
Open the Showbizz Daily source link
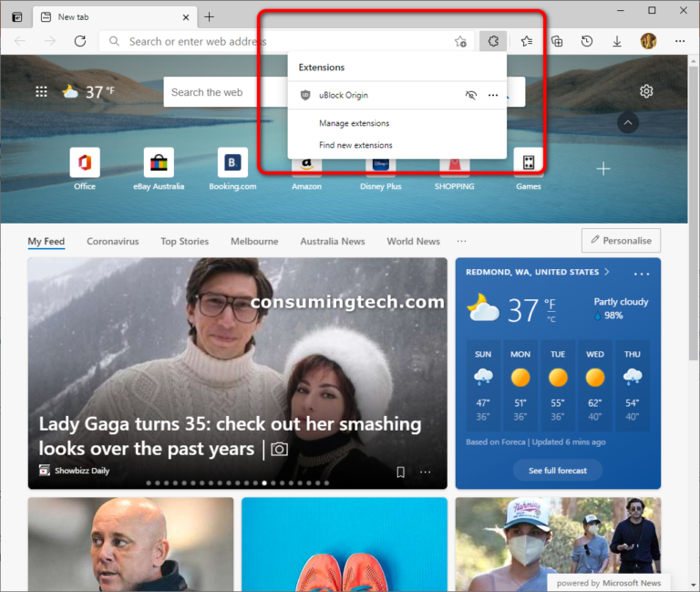point(74,471)
